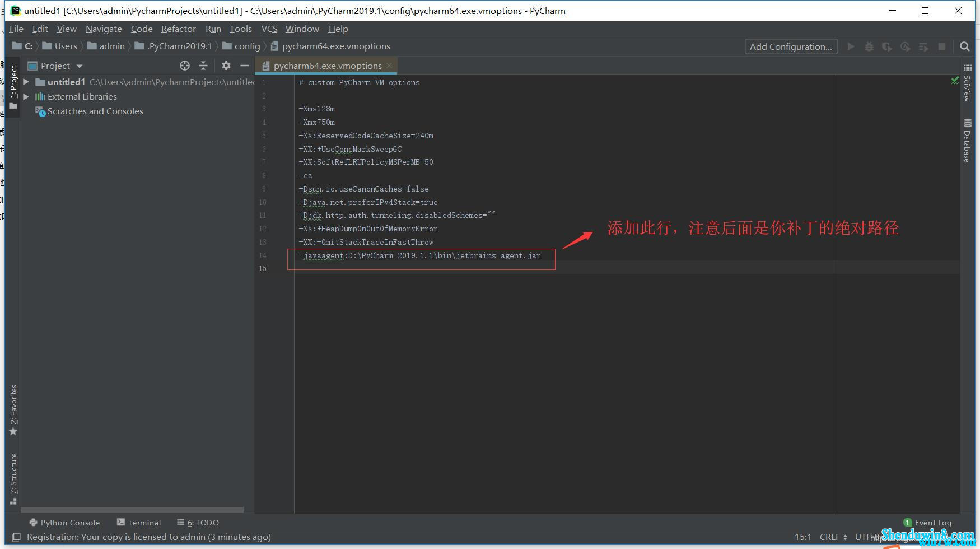This screenshot has height=549, width=980.
Task: Open the 6: TODO panel
Action: pos(198,523)
